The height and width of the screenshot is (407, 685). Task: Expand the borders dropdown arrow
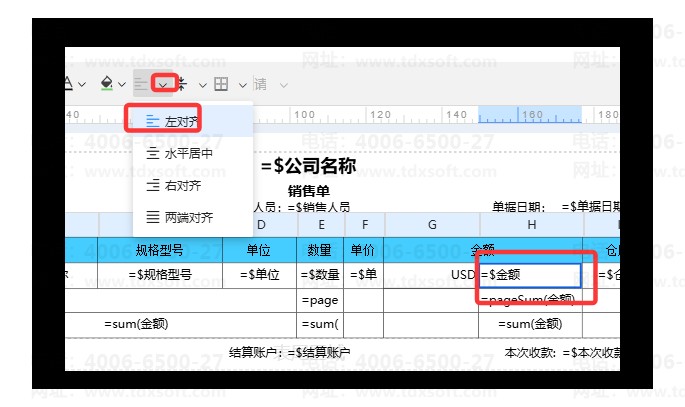(x=240, y=84)
